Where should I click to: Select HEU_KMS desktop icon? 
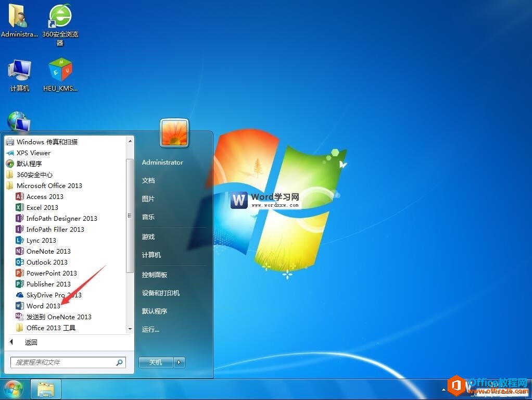(x=60, y=74)
